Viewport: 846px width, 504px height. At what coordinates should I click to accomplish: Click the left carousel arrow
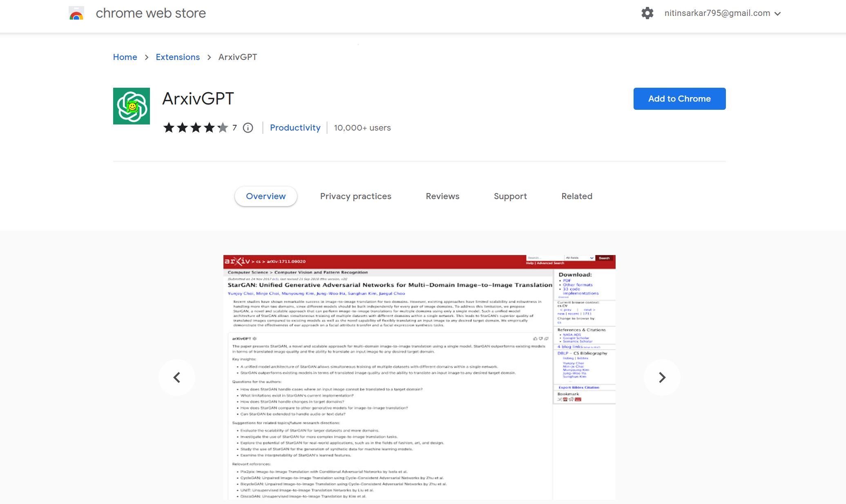[x=176, y=377]
